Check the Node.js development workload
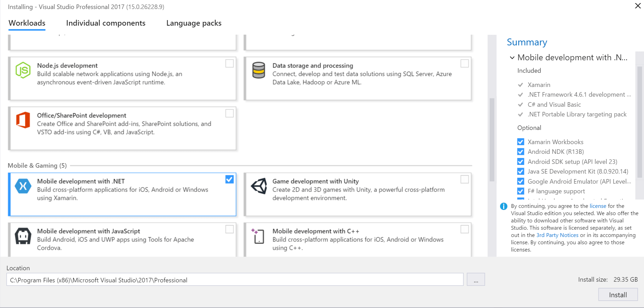This screenshot has width=644, height=308. (x=230, y=63)
